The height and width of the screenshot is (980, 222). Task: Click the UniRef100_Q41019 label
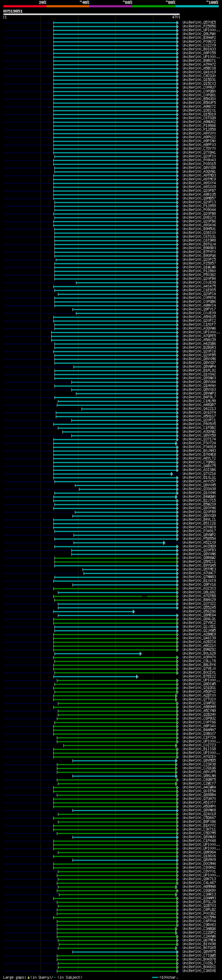(199, 72)
